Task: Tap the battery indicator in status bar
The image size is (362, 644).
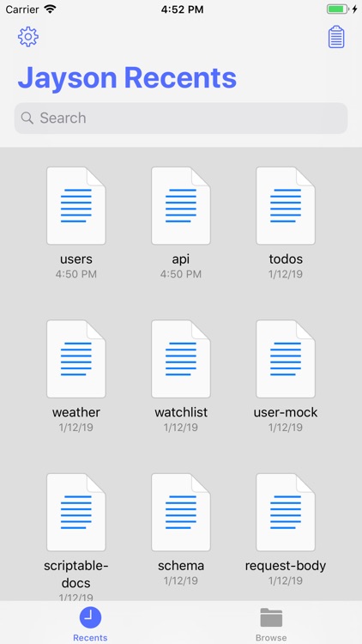Action: point(338,9)
